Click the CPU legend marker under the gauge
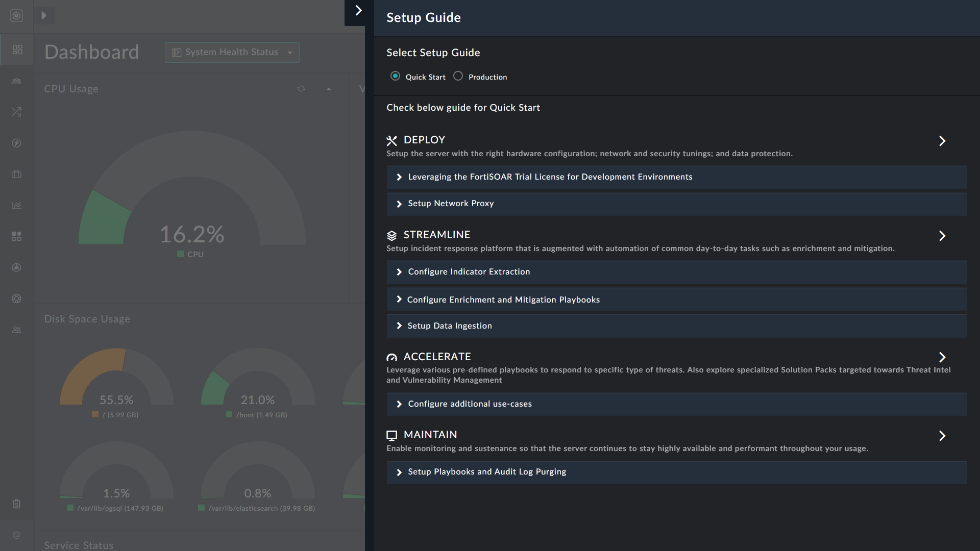 pos(180,254)
